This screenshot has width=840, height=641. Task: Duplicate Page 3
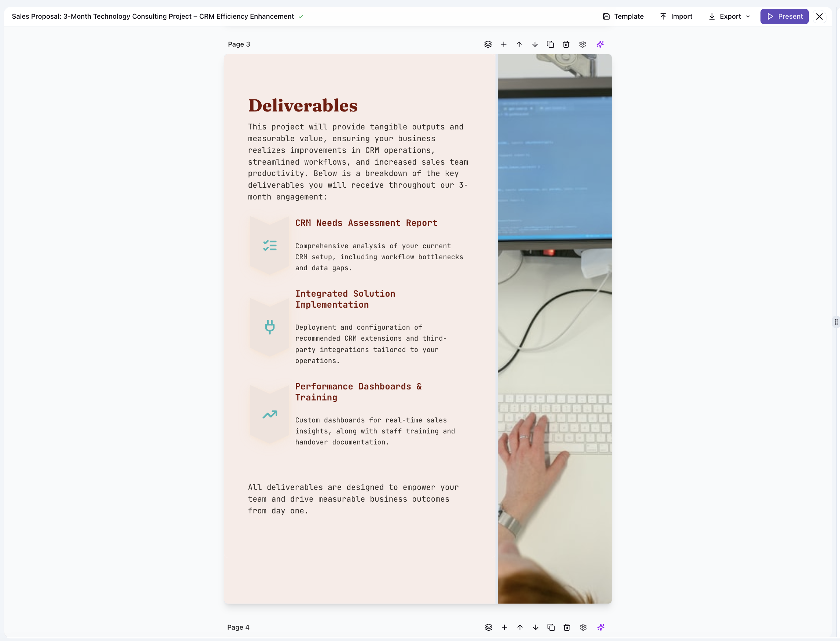pos(550,44)
